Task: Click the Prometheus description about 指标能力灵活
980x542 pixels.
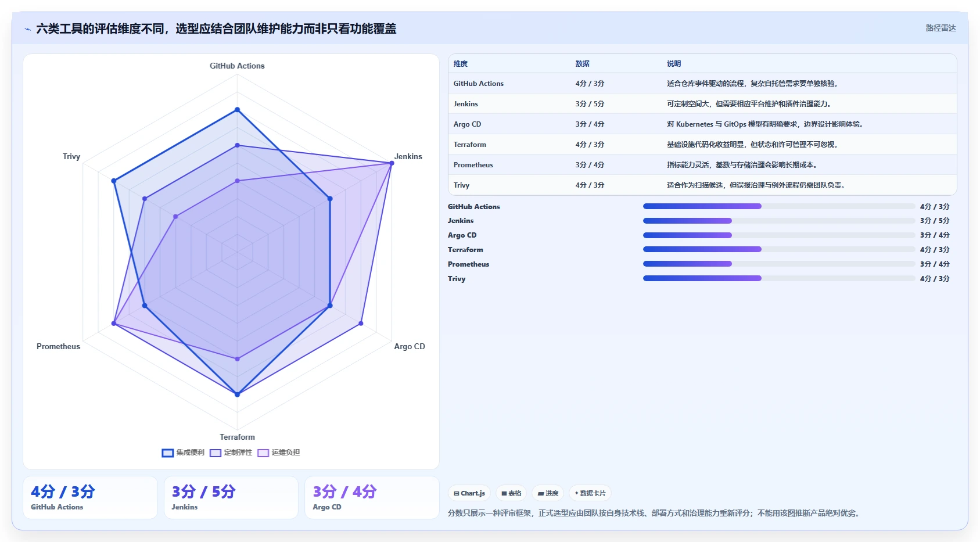Action: (x=742, y=165)
